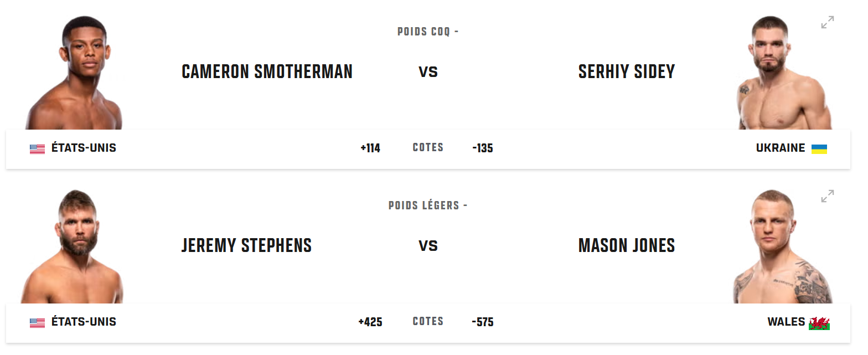Click the United States flag beside Smotherman's country
Image resolution: width=868 pixels, height=355 pixels.
tap(37, 148)
